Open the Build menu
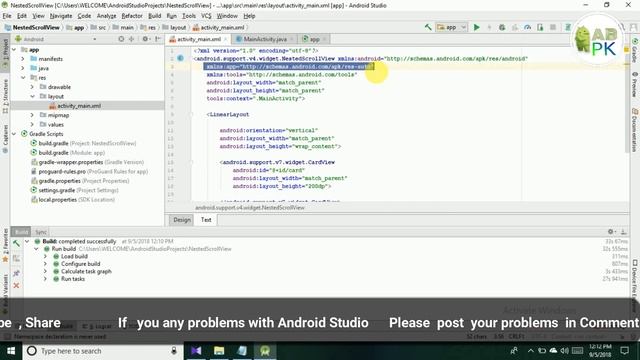 [154, 16]
